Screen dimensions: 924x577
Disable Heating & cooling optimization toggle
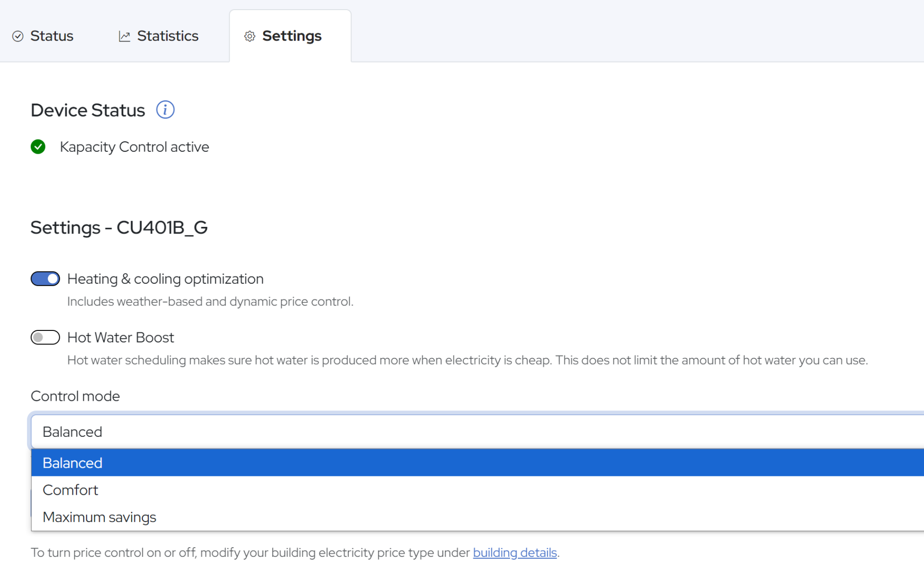tap(45, 279)
